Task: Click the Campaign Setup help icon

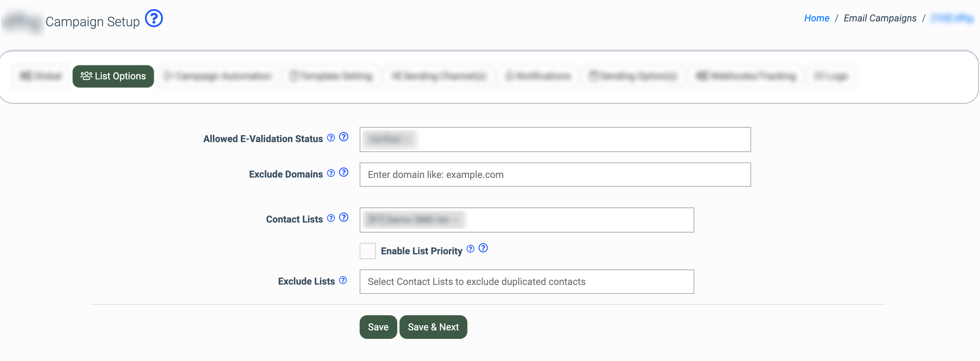Action: click(x=154, y=18)
